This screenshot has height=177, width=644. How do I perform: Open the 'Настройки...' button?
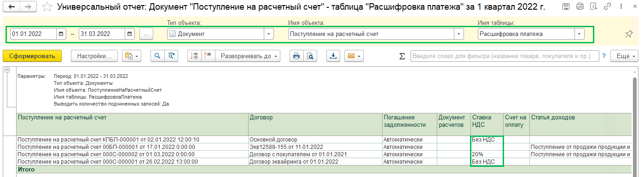tap(94, 56)
